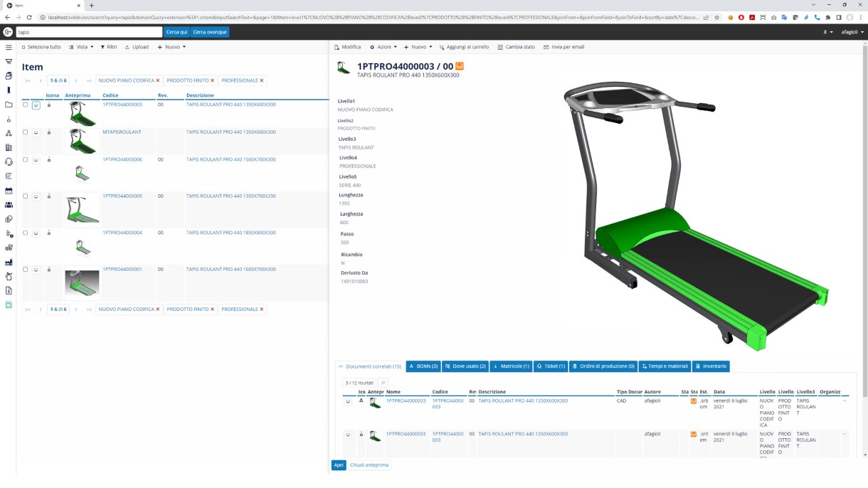This screenshot has height=488, width=868.
Task: Open the tractor icon in sidebar
Action: (9, 248)
